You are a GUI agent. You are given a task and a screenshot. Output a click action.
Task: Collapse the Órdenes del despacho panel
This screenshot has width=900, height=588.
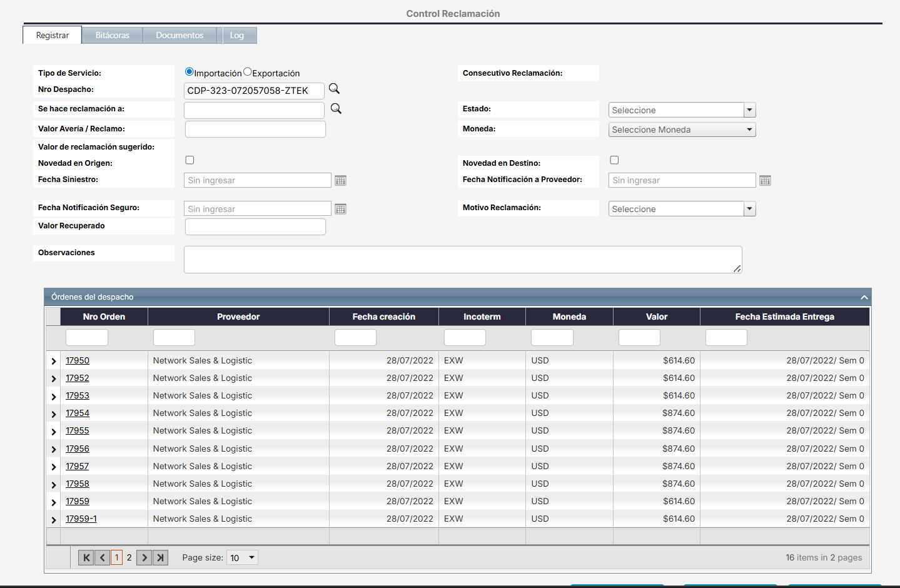coord(864,297)
